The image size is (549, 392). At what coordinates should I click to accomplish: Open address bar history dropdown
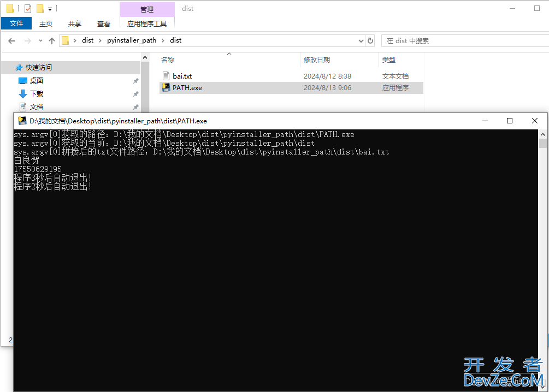(361, 41)
